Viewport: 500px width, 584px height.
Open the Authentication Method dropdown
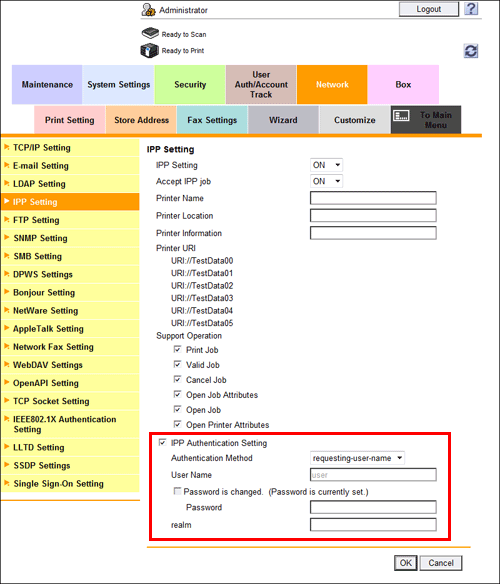(357, 458)
